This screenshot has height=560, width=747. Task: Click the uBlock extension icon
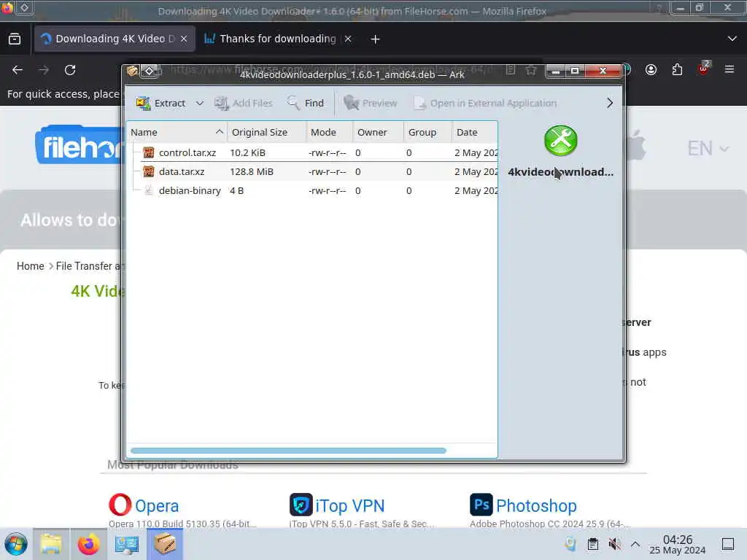point(703,69)
